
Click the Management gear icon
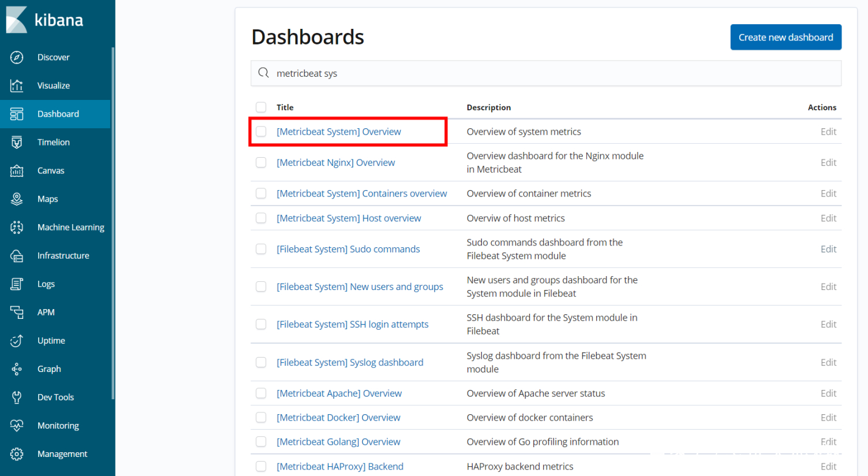17,453
